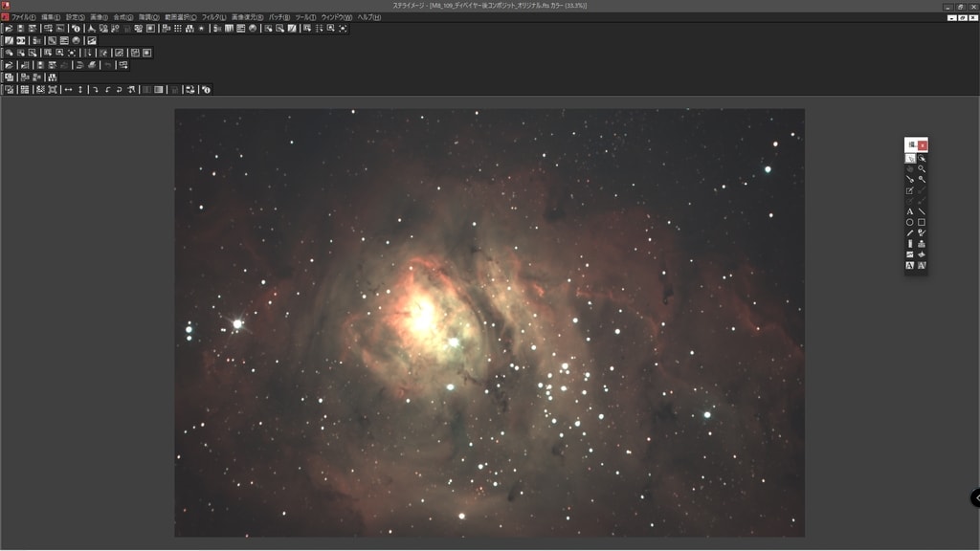Click the M8 nebula image canvas
980x551 pixels.
tap(489, 322)
